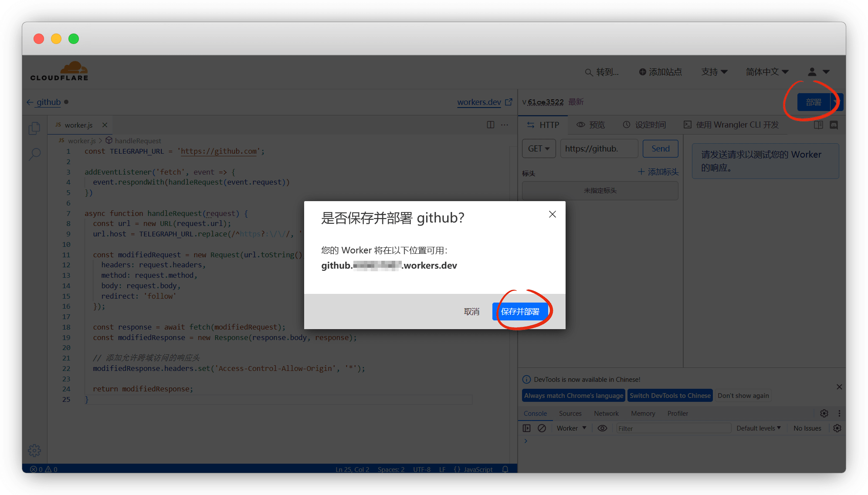
Task: Switch to the HTTP tab
Action: [543, 125]
